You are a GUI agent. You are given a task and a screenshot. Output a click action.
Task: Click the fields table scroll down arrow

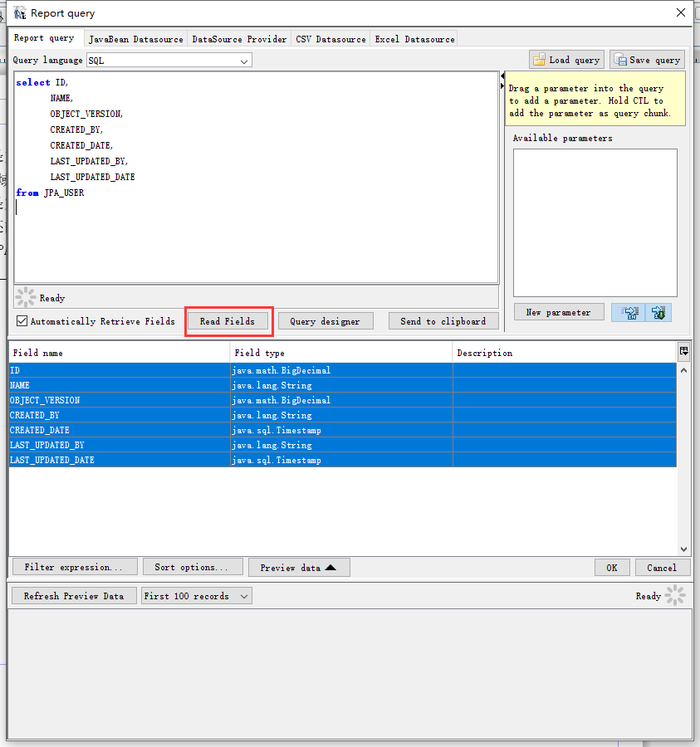(683, 549)
